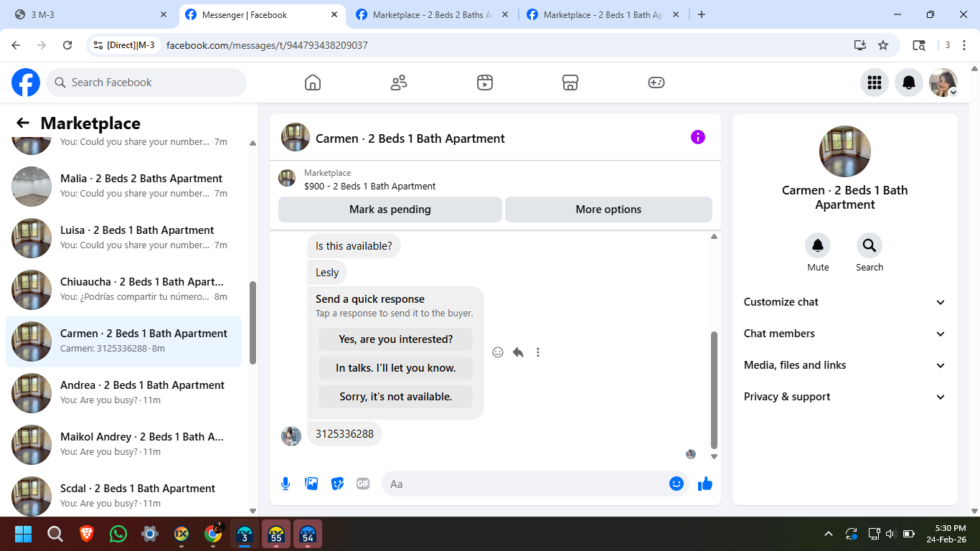The image size is (980, 551).
Task: Open the taskbar volume control
Action: pyautogui.click(x=891, y=534)
